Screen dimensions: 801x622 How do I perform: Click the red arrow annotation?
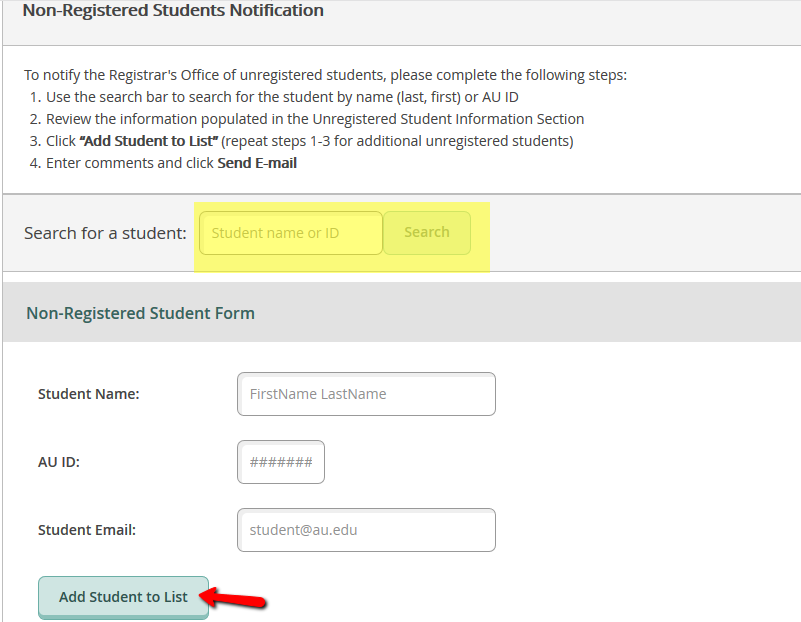click(x=238, y=599)
